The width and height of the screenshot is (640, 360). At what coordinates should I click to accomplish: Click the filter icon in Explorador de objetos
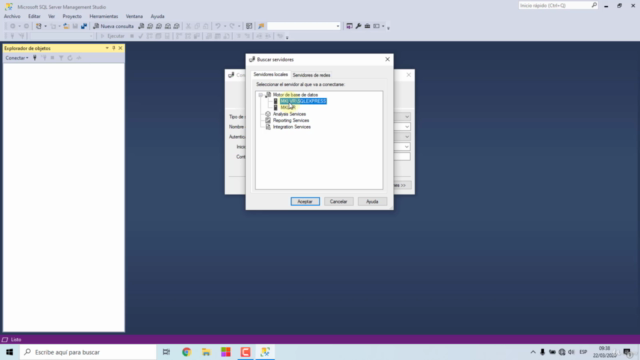61,58
